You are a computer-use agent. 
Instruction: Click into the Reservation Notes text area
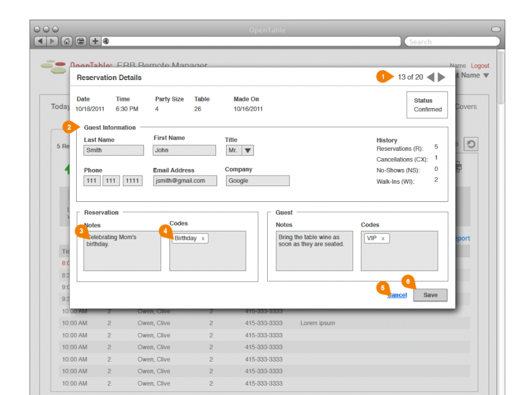pyautogui.click(x=122, y=255)
